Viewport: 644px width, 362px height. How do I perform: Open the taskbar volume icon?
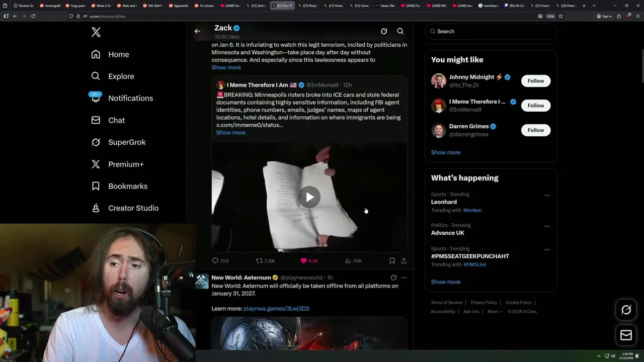613,356
